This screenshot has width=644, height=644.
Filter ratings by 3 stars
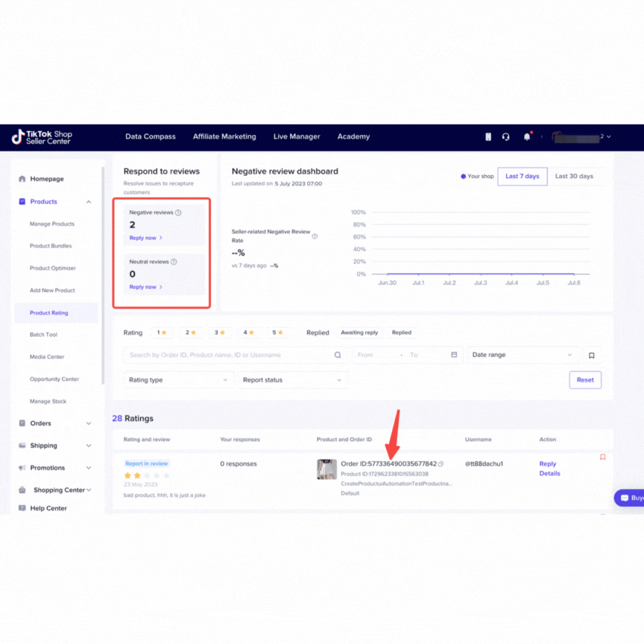coord(220,332)
